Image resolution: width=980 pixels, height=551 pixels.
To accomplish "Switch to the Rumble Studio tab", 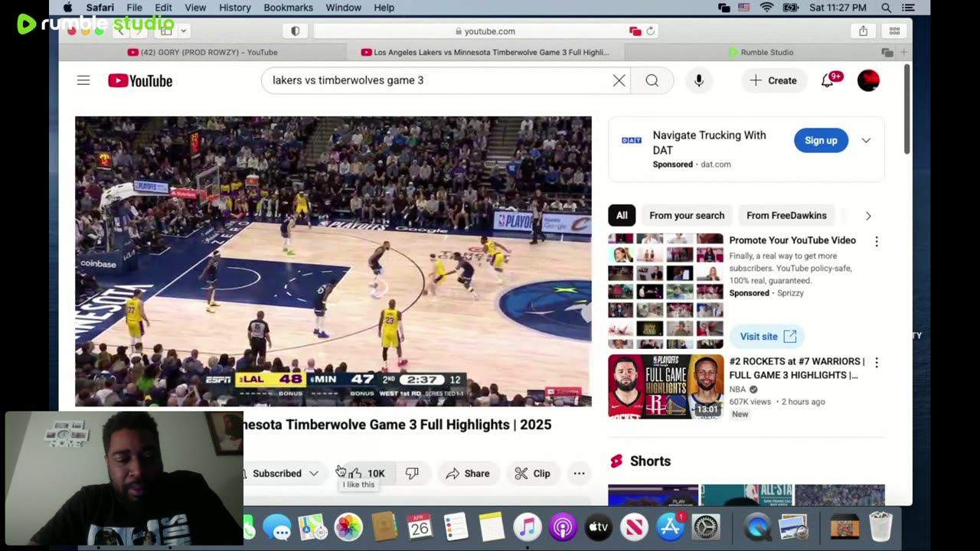I will coord(761,52).
